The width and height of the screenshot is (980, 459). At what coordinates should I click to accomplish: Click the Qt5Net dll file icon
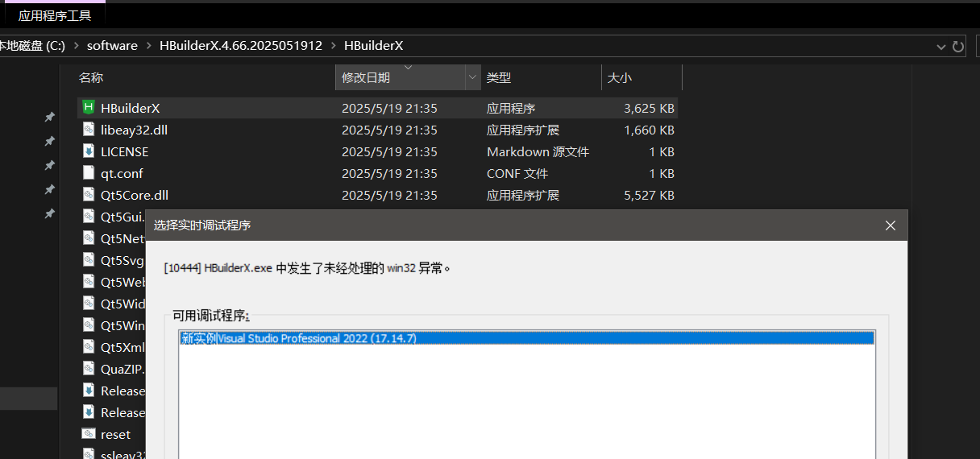pos(89,238)
